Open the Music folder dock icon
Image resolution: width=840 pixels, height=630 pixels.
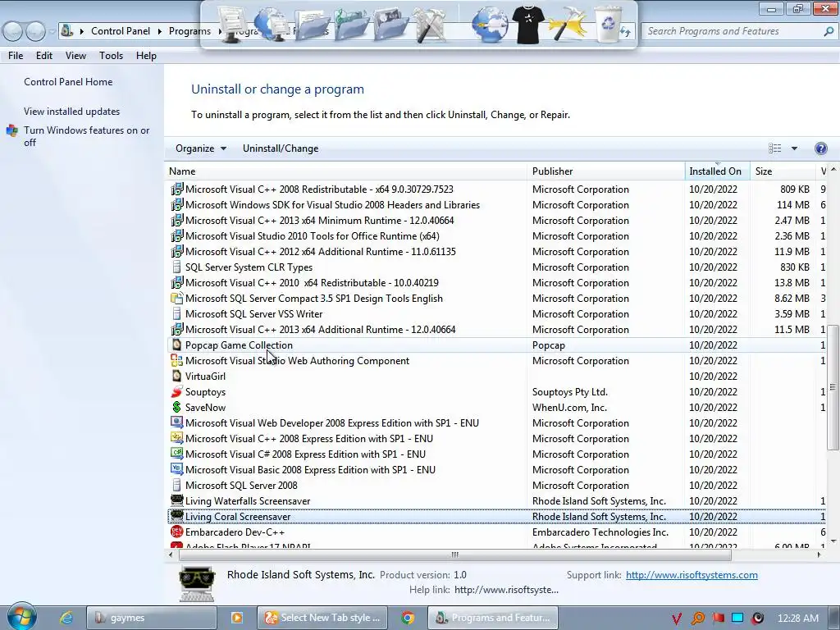351,24
